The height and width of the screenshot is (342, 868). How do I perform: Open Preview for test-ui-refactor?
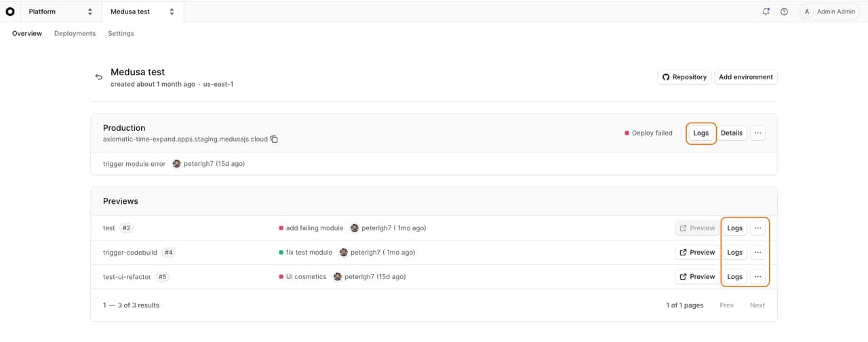click(696, 277)
